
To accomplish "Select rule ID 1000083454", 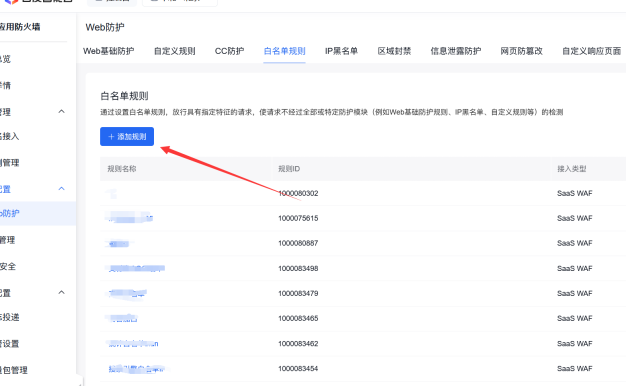I will pos(298,368).
